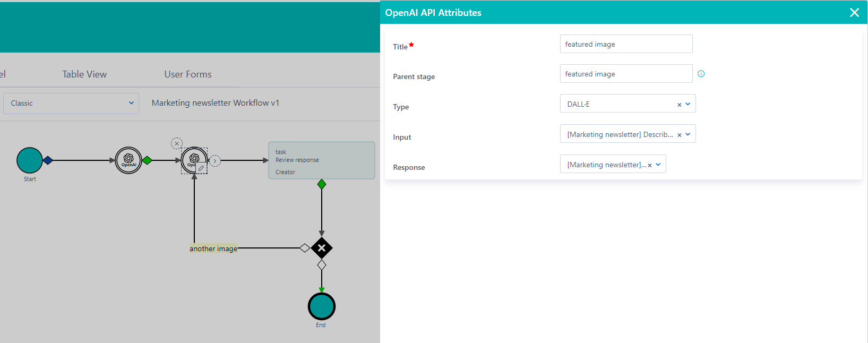The height and width of the screenshot is (343, 868).
Task: Click the pencil edit icon on selected node
Action: [201, 168]
